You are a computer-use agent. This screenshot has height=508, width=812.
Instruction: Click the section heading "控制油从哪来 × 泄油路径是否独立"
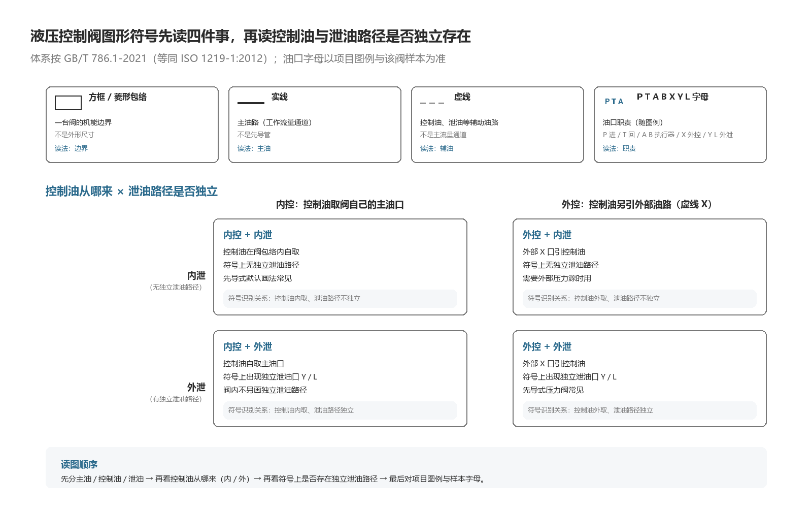131,192
